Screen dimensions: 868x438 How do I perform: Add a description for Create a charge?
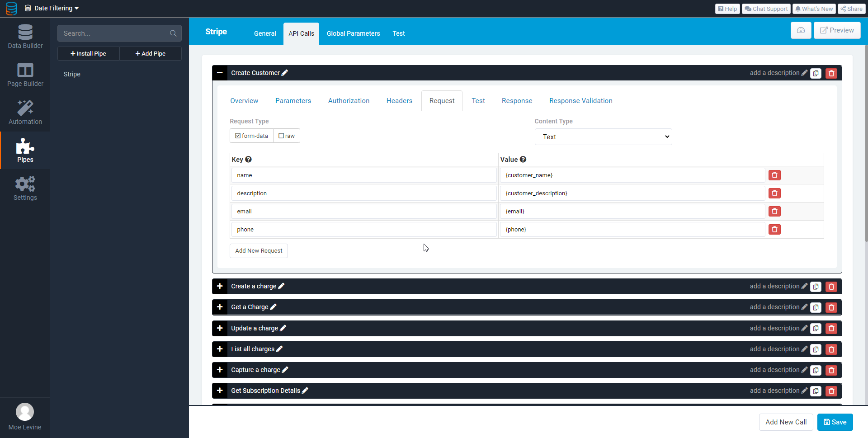[x=778, y=286]
